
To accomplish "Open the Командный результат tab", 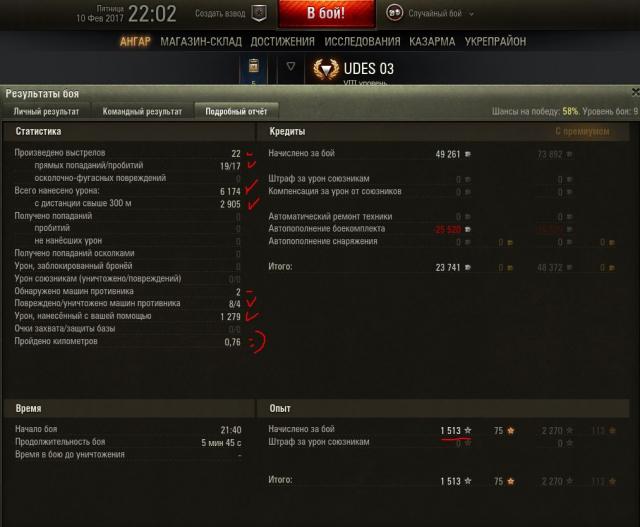I will pos(142,111).
